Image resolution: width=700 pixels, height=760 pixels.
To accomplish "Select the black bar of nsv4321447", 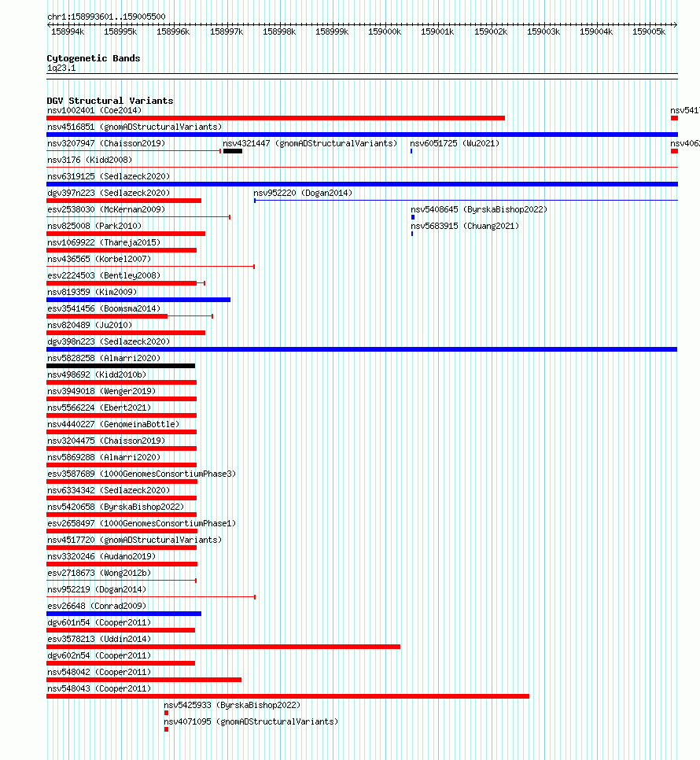I will click(x=233, y=151).
